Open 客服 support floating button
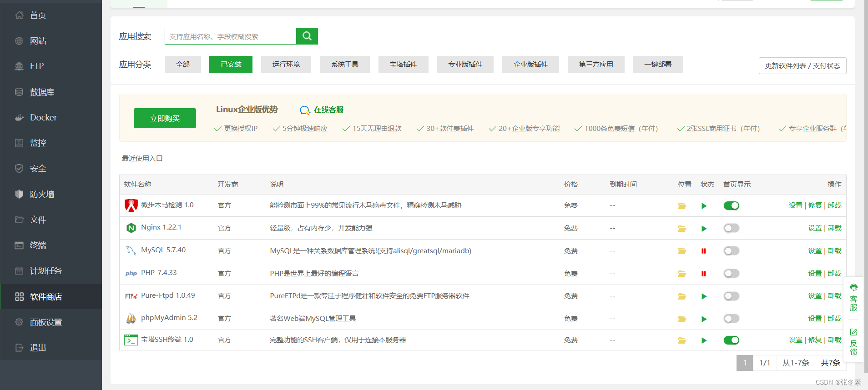This screenshot has width=868, height=390. coord(853,298)
